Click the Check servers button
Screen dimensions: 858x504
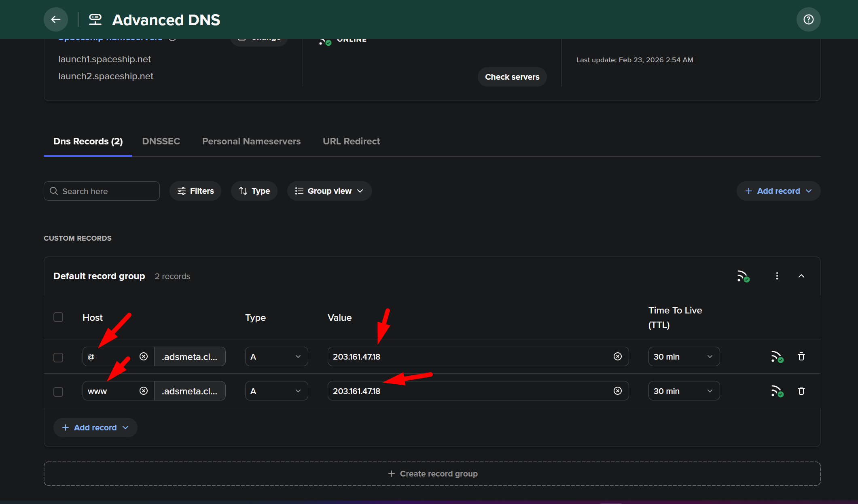[x=512, y=77]
